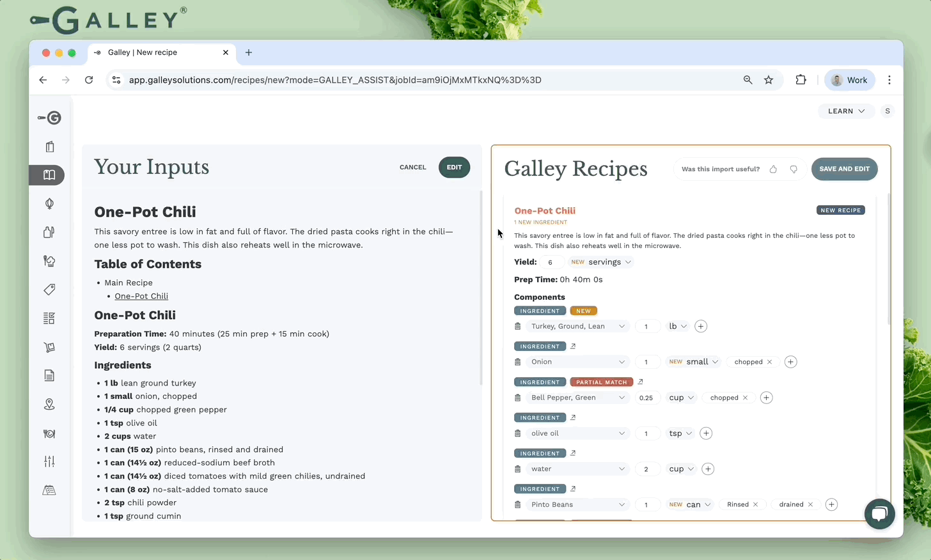Edit the yield quantity field
The image size is (931, 560).
[x=552, y=262]
